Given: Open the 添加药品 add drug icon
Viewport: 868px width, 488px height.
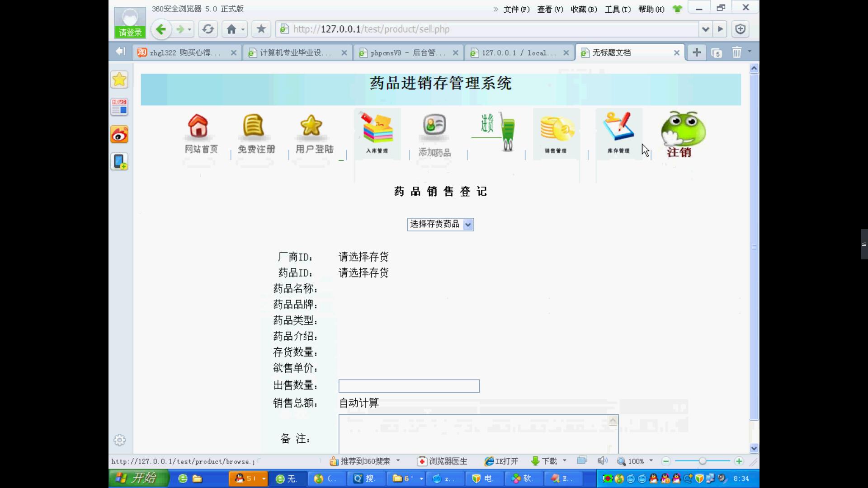Looking at the screenshot, I should pos(434,135).
